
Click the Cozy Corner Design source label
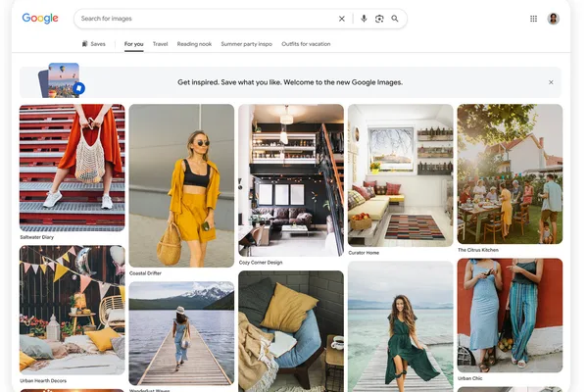(x=261, y=263)
